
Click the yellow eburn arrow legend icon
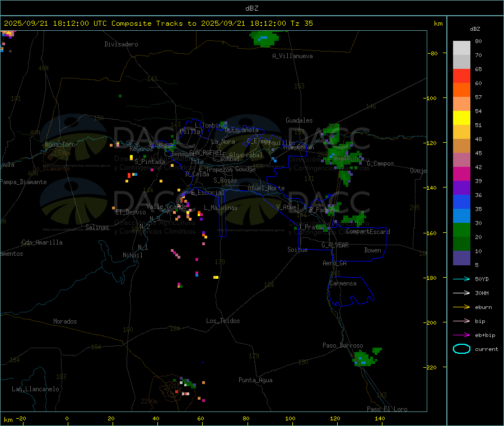[x=461, y=307]
